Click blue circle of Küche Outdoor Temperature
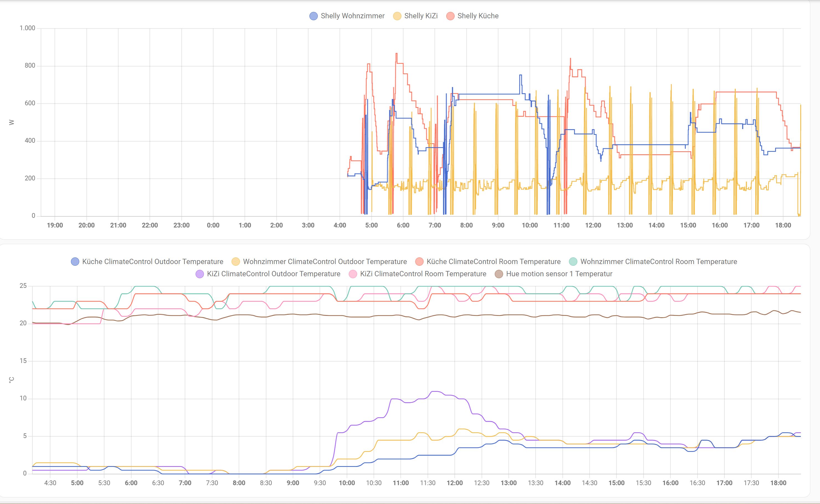 (x=75, y=262)
